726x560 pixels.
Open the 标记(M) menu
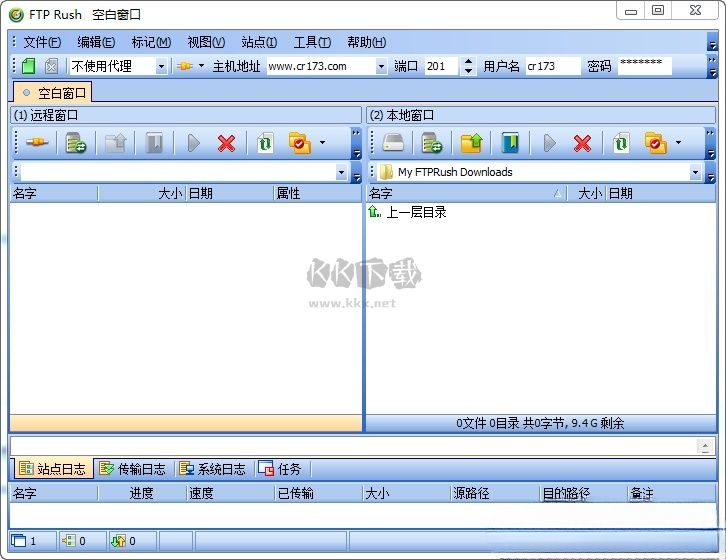[x=151, y=42]
